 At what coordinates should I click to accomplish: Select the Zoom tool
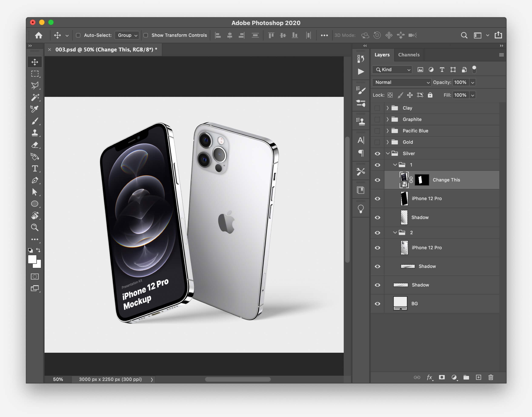[x=35, y=227]
